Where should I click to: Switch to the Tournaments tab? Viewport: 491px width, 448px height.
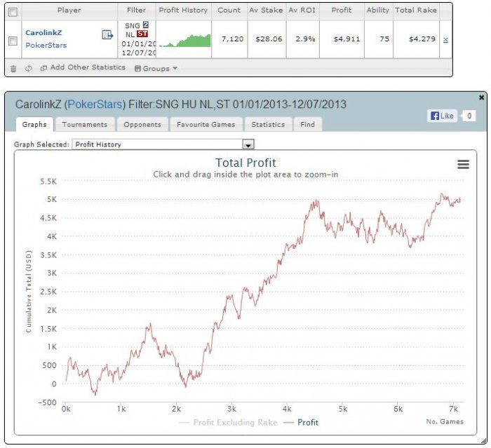click(x=85, y=124)
